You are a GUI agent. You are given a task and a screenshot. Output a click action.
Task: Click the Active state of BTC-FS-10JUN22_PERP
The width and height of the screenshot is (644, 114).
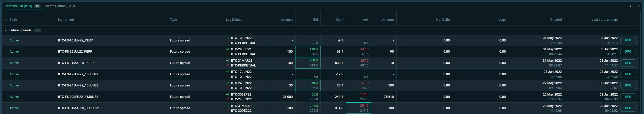pyautogui.click(x=14, y=40)
